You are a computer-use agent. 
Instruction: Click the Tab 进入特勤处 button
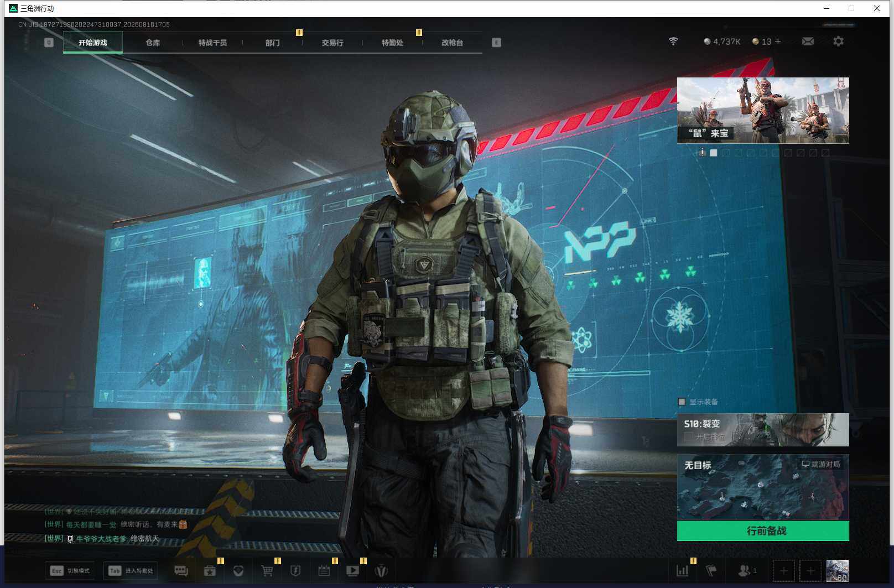[x=131, y=571]
